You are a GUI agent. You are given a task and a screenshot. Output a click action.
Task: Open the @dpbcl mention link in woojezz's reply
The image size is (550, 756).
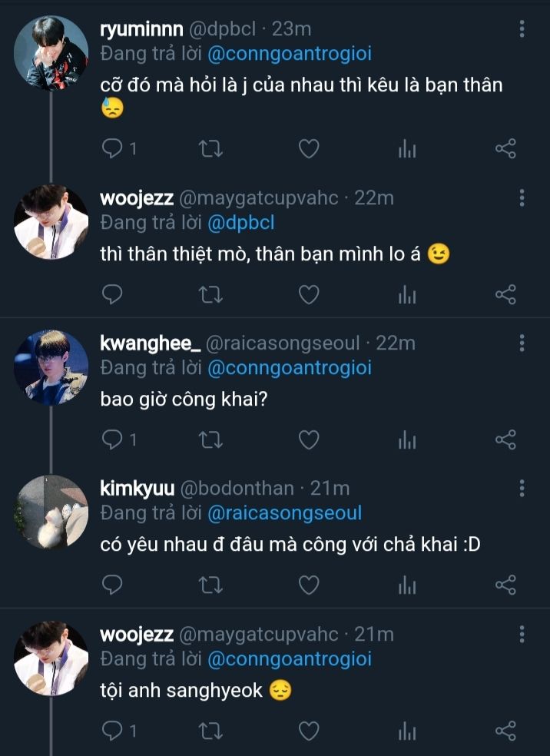tap(240, 222)
